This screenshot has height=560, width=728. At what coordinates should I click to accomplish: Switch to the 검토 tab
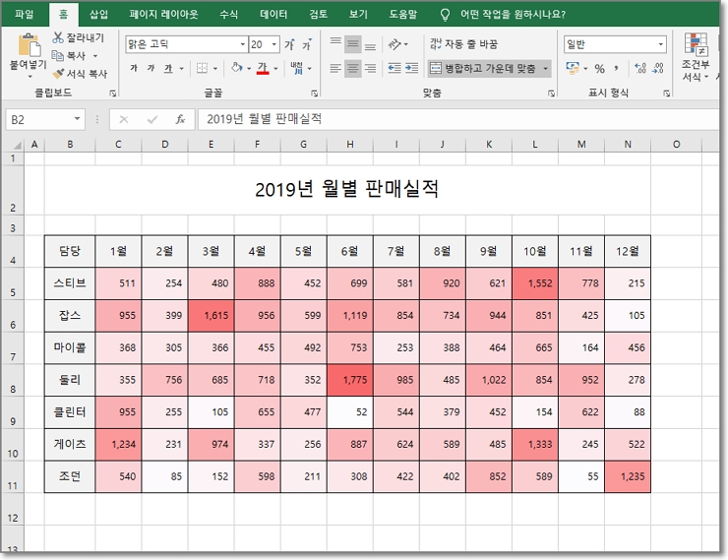tap(318, 15)
